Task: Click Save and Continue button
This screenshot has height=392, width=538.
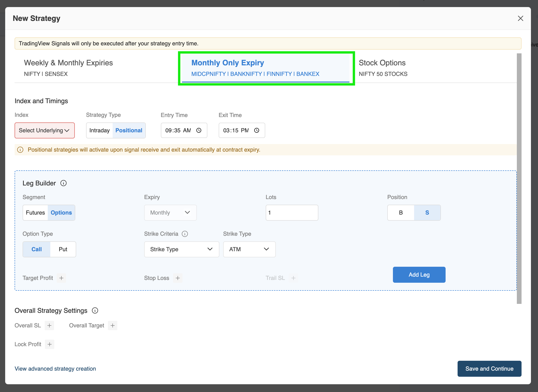Action: tap(490, 368)
